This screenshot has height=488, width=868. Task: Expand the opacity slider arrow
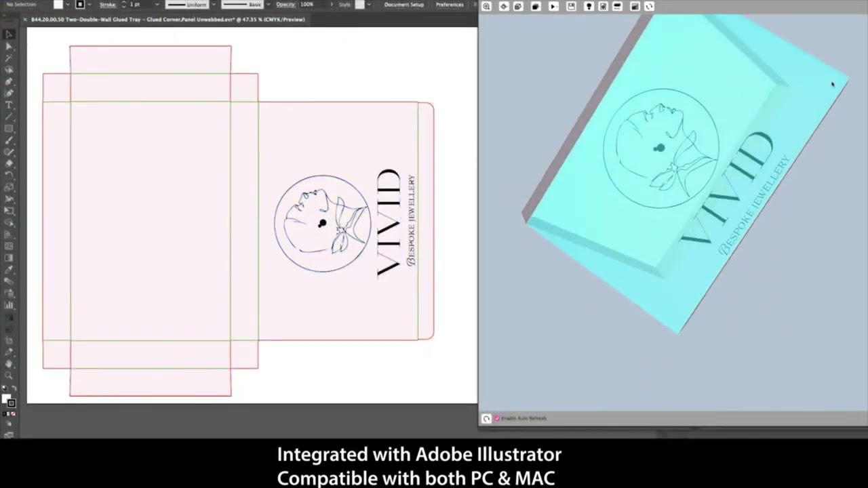(x=332, y=5)
